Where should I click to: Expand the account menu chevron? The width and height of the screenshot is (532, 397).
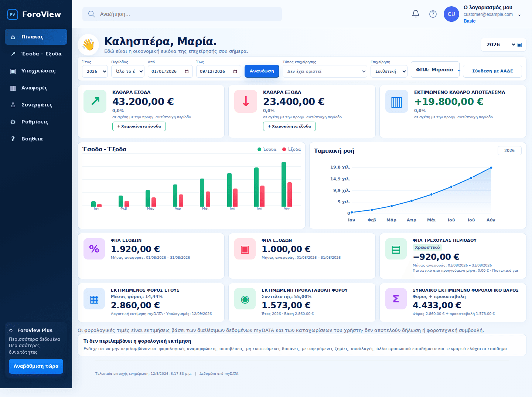click(x=519, y=15)
